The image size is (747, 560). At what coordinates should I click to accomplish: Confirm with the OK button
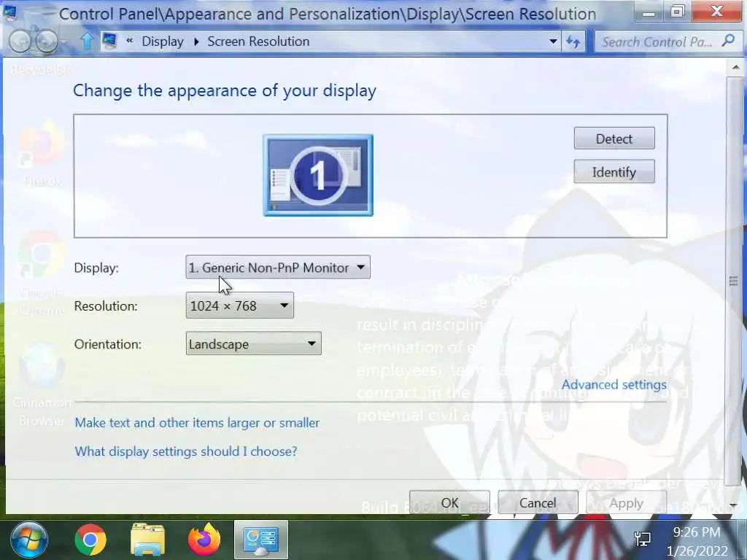coord(449,503)
